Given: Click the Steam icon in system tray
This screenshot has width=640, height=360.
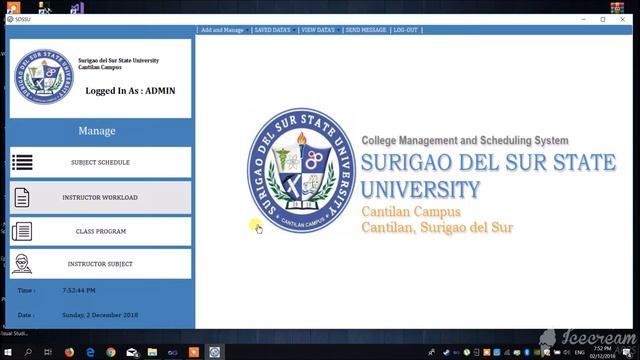Looking at the screenshot, I should (x=446, y=352).
